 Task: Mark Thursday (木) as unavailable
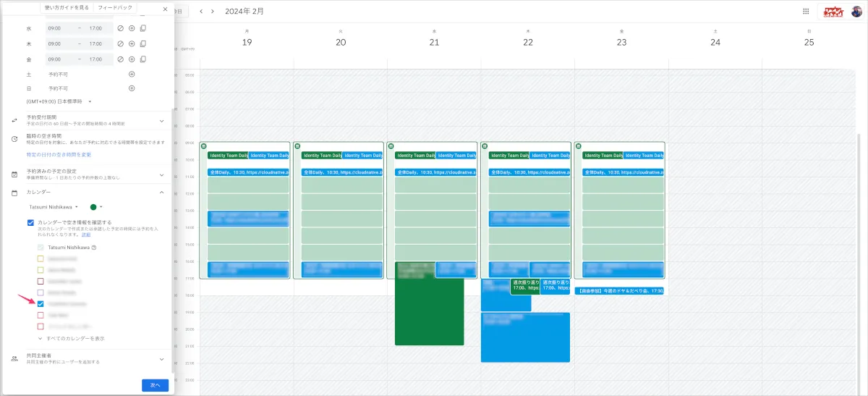click(x=121, y=43)
